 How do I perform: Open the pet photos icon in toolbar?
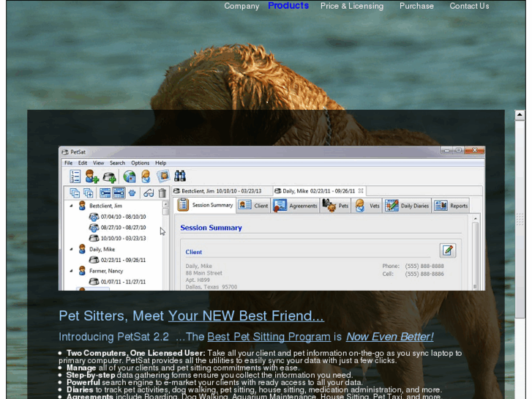[163, 176]
